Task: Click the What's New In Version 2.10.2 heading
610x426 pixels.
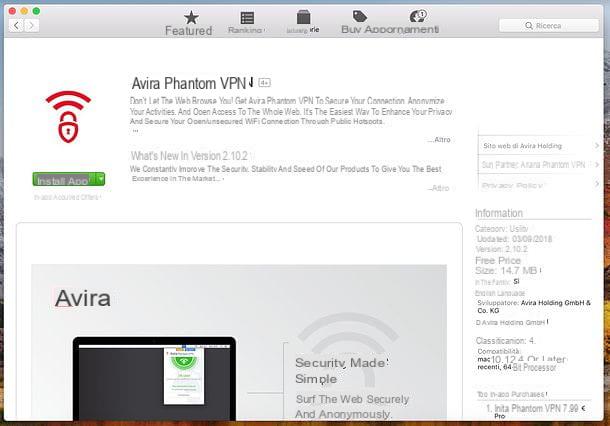Action: coord(189,156)
